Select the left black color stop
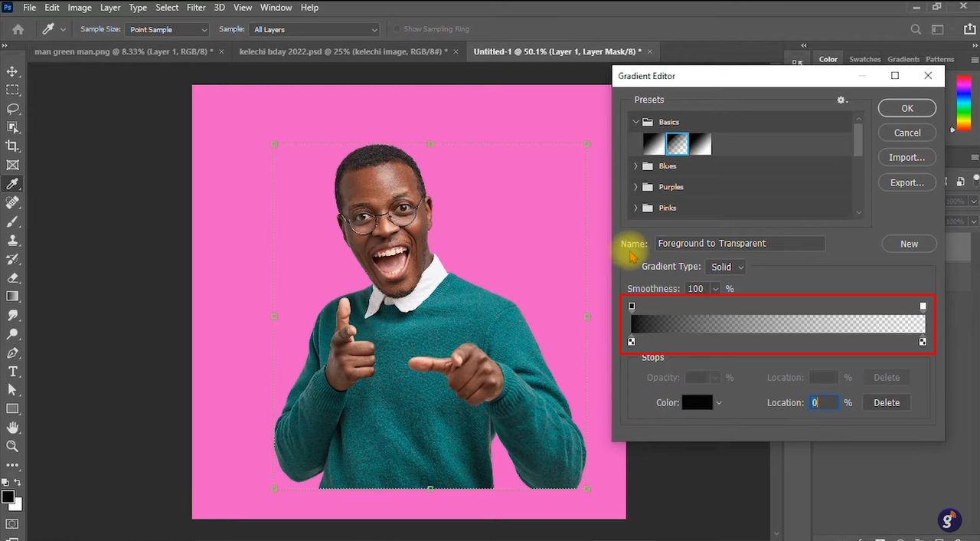Screen dimensions: 980x541 (x=632, y=341)
